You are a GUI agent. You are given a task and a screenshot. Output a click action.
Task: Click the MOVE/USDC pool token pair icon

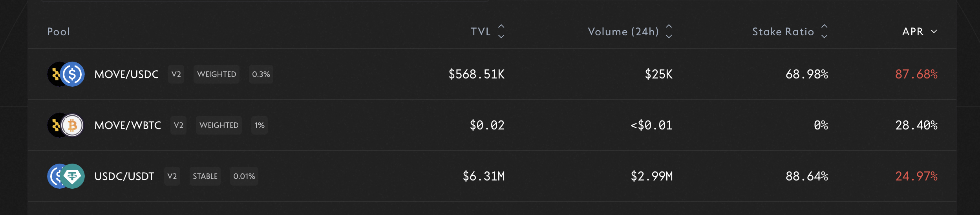[66, 74]
